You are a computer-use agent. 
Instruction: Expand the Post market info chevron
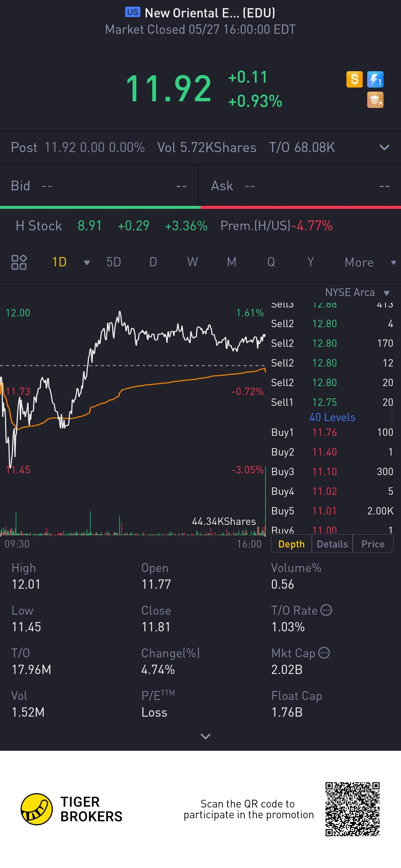[x=384, y=148]
